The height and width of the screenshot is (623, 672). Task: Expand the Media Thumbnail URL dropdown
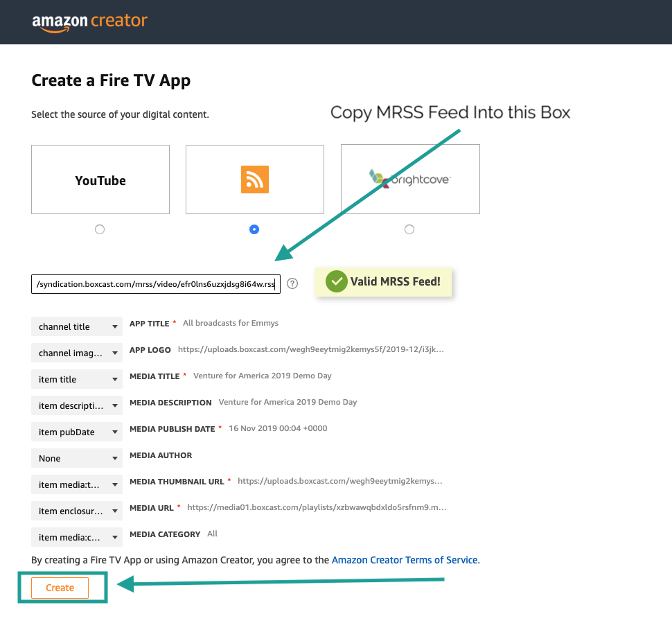click(x=77, y=484)
